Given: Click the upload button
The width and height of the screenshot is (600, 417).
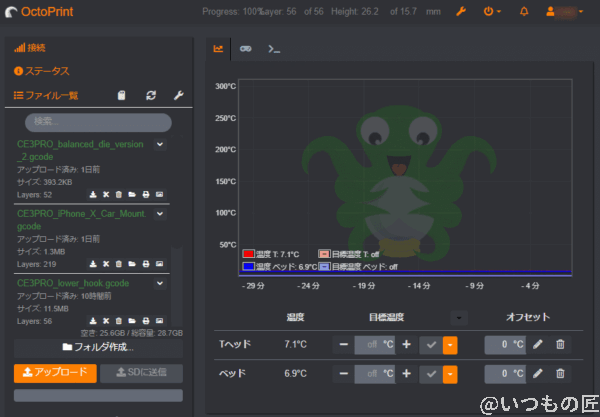Looking at the screenshot, I should tap(54, 373).
